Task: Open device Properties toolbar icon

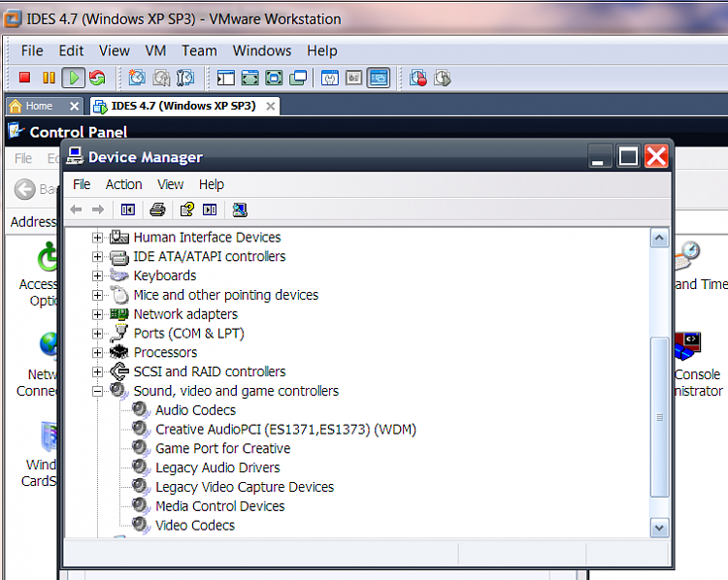Action: tap(187, 209)
